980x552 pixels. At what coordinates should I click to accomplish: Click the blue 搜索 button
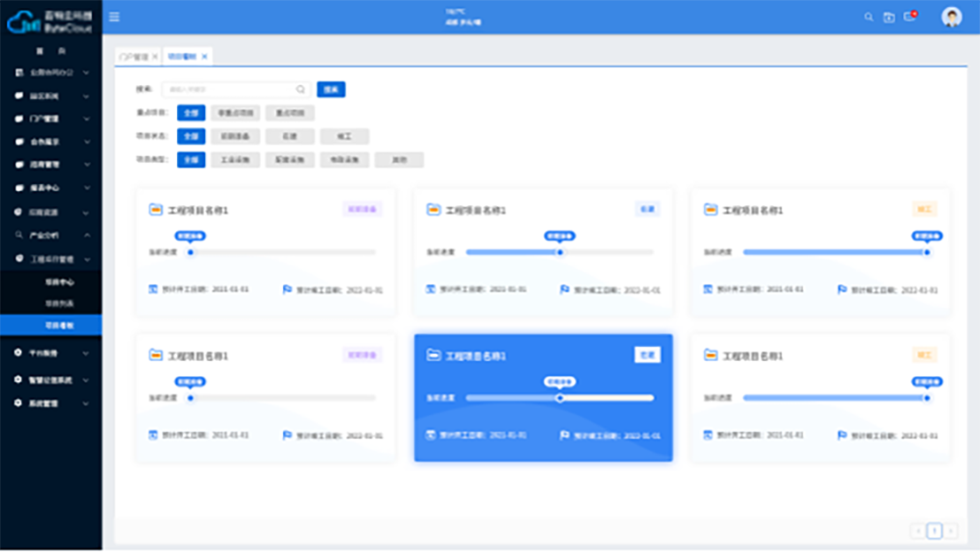tap(331, 89)
